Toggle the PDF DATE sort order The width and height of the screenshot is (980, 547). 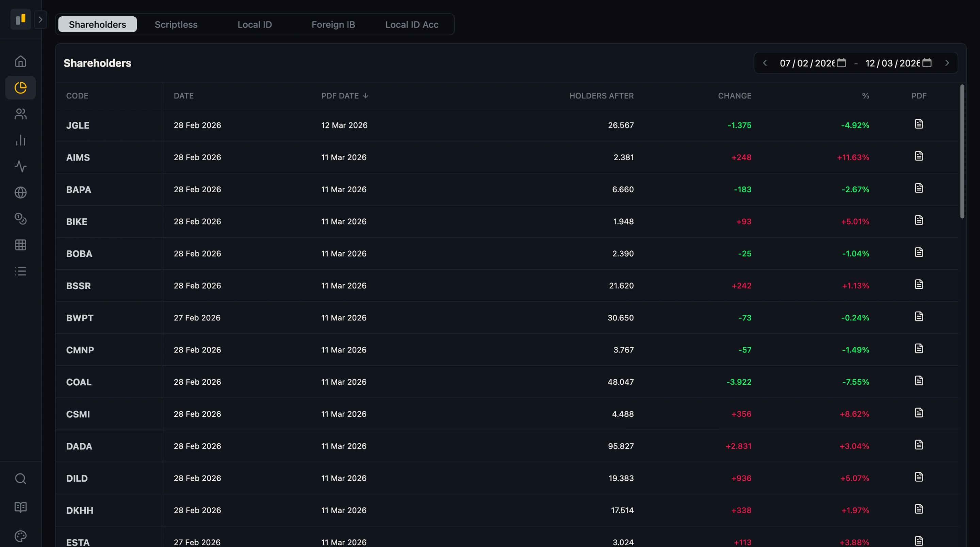tap(344, 96)
